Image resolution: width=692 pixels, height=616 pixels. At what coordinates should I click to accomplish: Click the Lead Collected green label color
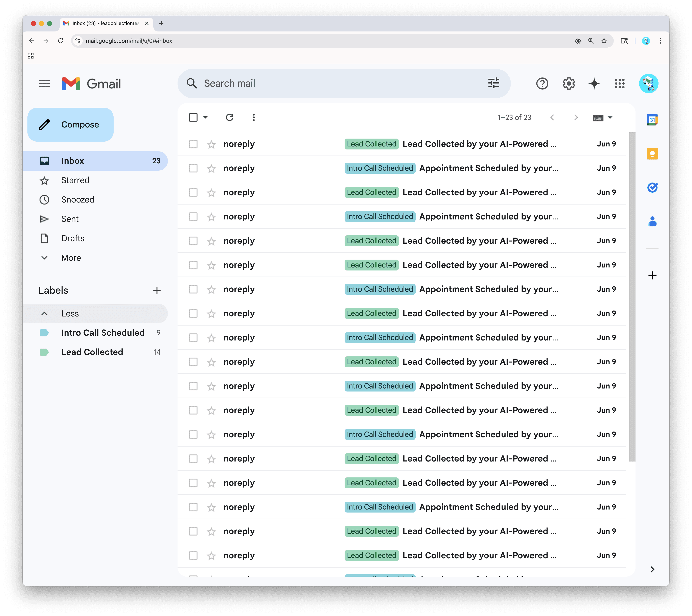point(44,352)
